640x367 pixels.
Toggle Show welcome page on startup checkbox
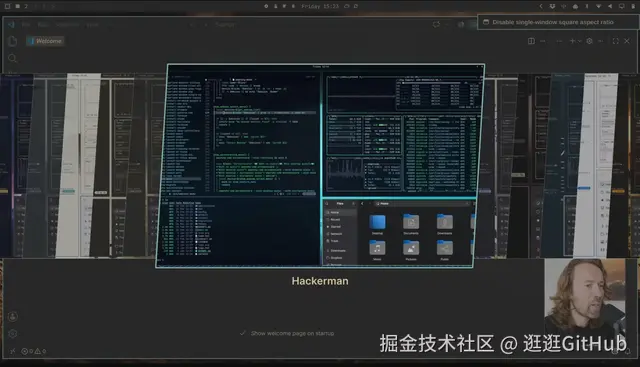[242, 333]
